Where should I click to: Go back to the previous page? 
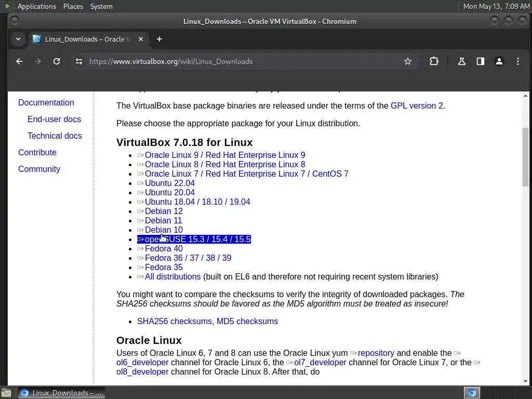[19, 61]
